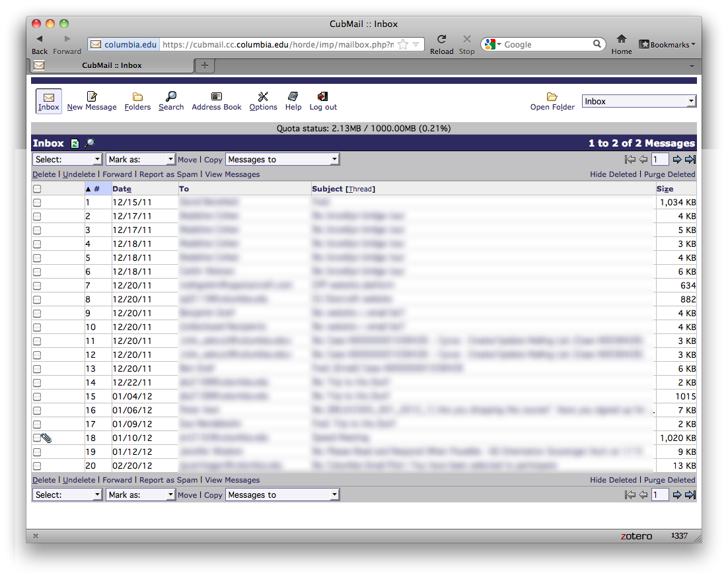Open the New Message compose icon
Image resolution: width=728 pixels, height=579 pixels.
click(x=92, y=97)
